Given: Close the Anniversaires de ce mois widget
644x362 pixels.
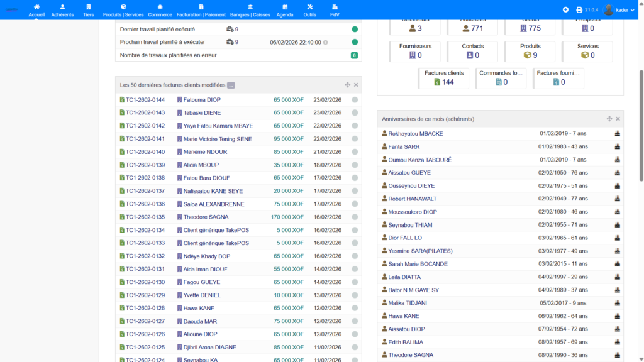Looking at the screenshot, I should 618,119.
